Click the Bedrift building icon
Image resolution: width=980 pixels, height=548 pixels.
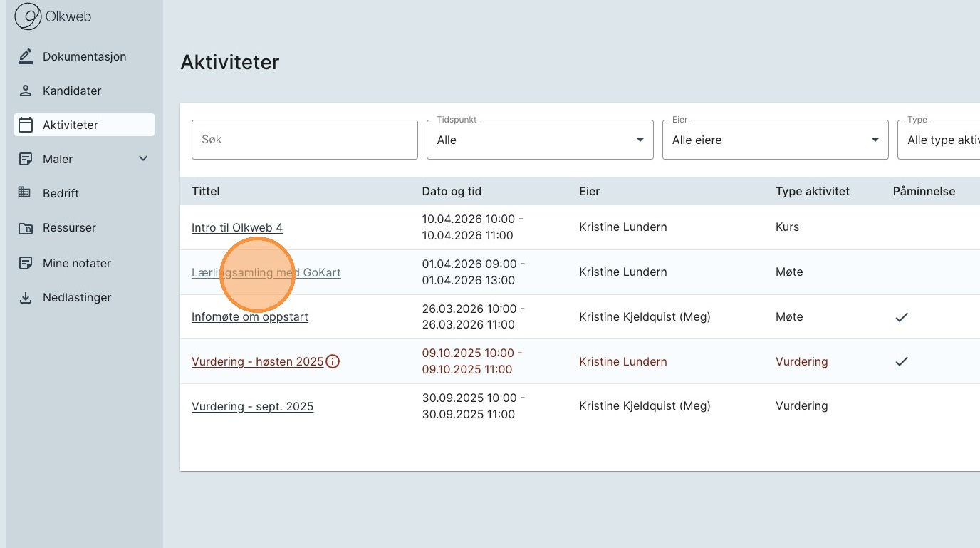26,193
